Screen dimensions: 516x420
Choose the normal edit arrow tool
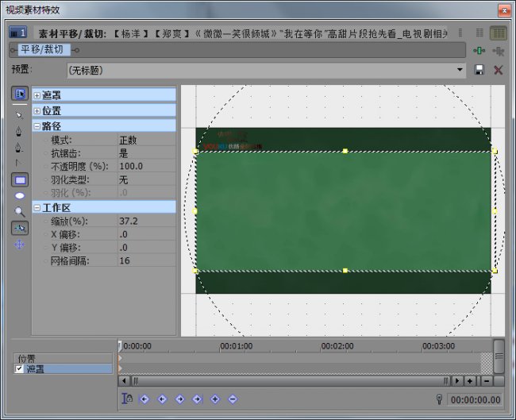(19, 115)
